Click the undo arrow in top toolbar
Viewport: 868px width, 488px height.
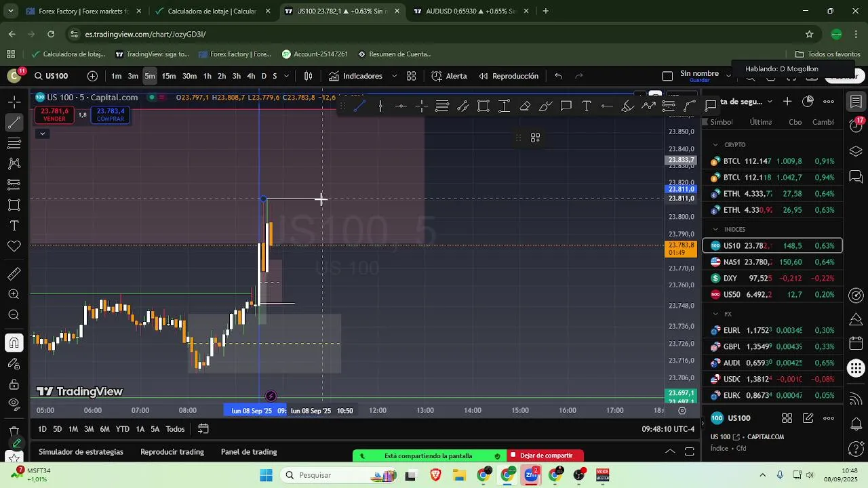click(x=558, y=76)
